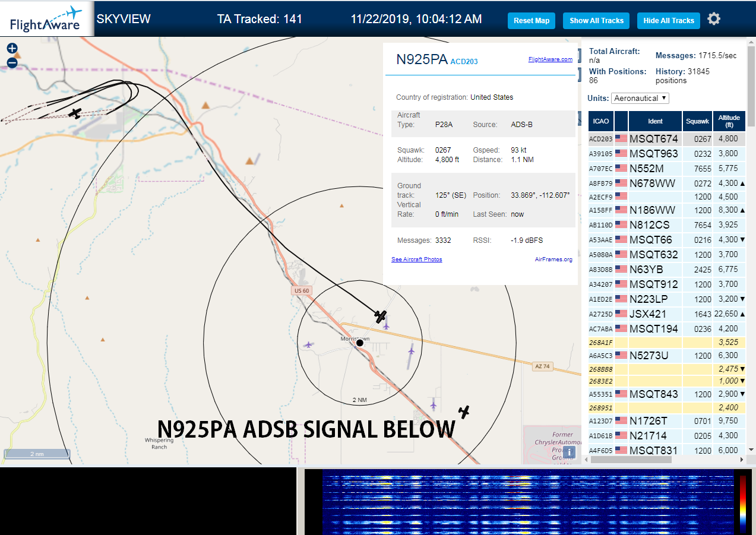Image resolution: width=756 pixels, height=535 pixels.
Task: Zoom out with the map minus button
Action: (12, 63)
